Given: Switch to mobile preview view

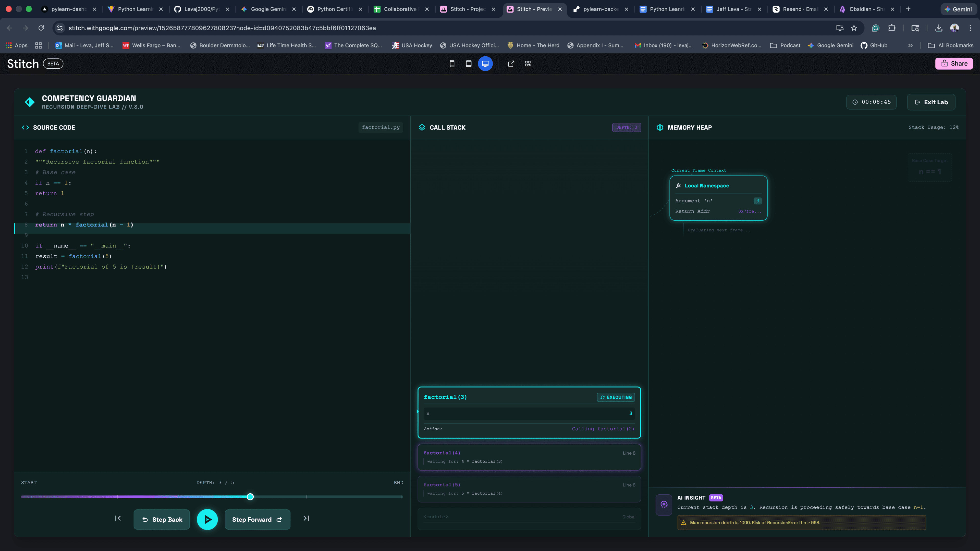Looking at the screenshot, I should (452, 64).
